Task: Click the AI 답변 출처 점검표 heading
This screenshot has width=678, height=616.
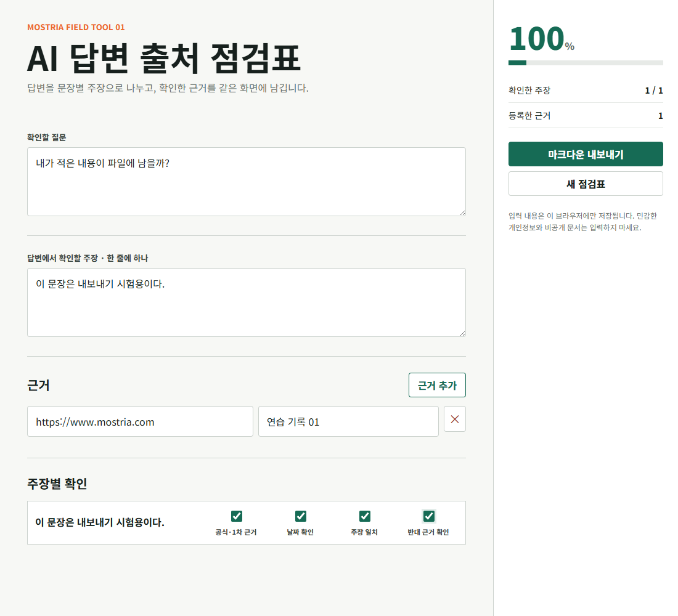Action: (164, 59)
